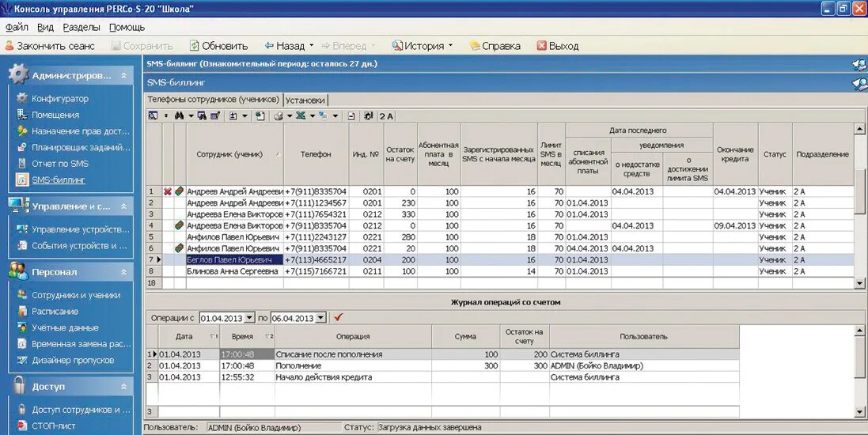Open Планировщик заданий link
This screenshot has height=435, width=868.
(x=81, y=147)
